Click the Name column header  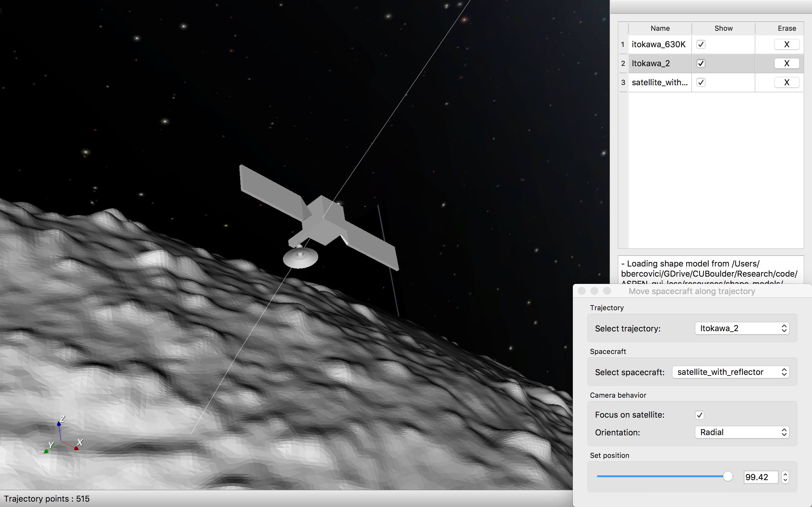click(660, 28)
